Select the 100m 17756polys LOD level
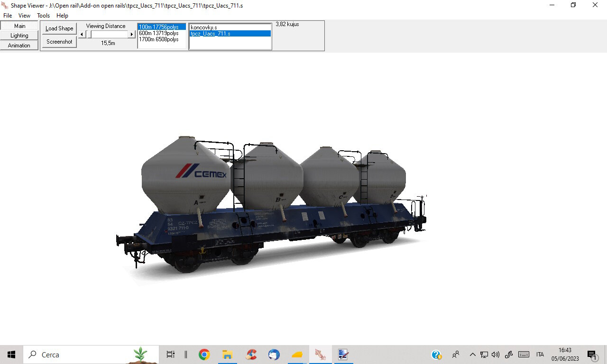The height and width of the screenshot is (364, 607). [162, 27]
